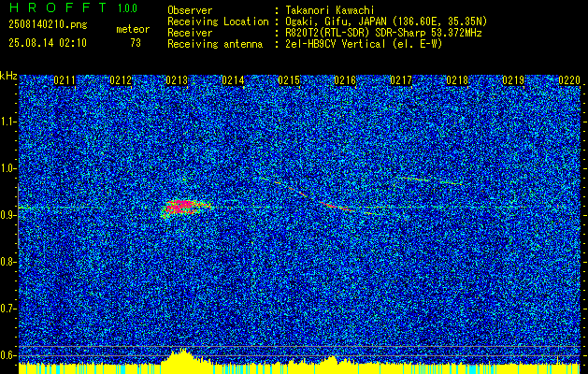Image resolution: width=588 pixels, height=374 pixels.
Task: Select the version number 1.0.0
Action: (x=127, y=8)
